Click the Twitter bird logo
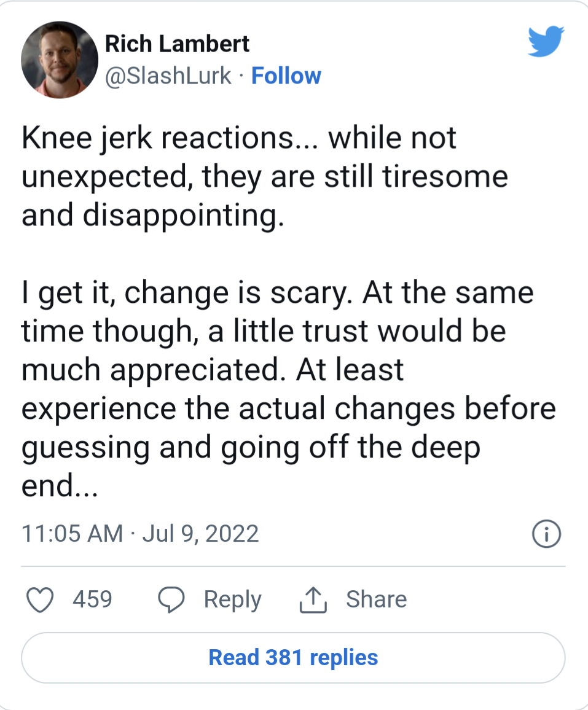This screenshot has width=588, height=710. [546, 42]
